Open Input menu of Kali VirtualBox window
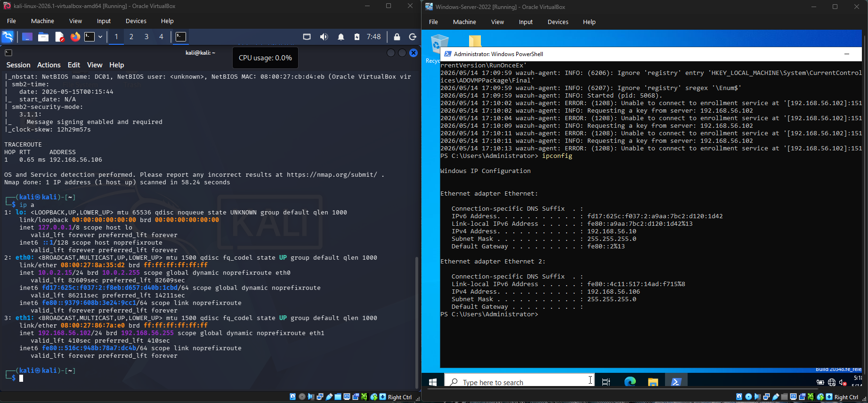The image size is (868, 403). pos(104,21)
